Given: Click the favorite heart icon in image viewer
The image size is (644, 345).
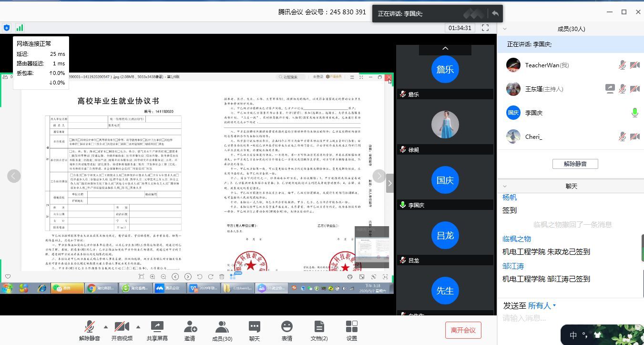Looking at the screenshot, I should pos(8,276).
